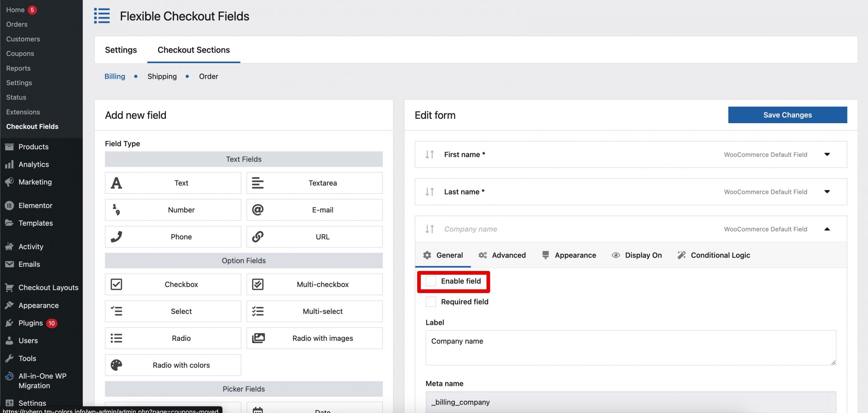
Task: Collapse the Company name field row
Action: [x=827, y=229]
